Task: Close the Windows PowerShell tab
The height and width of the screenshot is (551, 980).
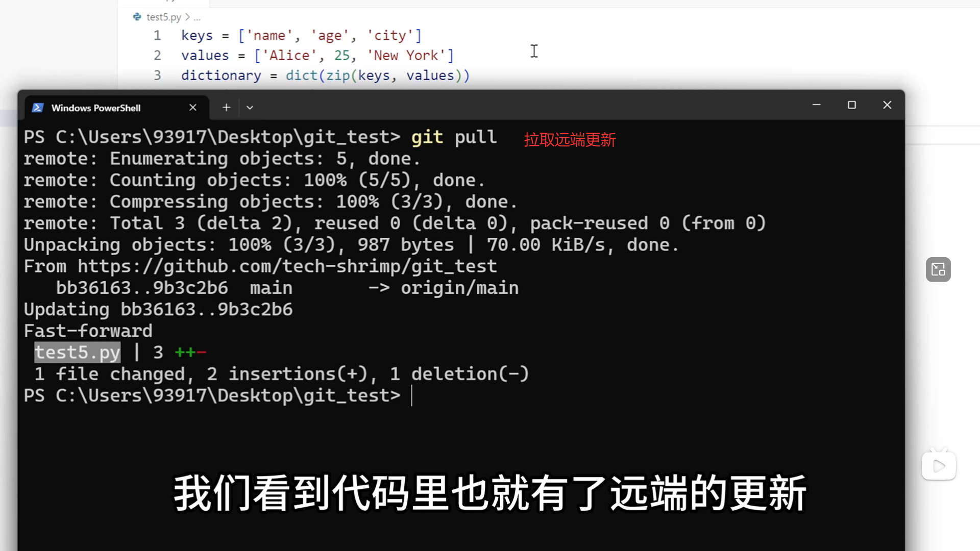Action: (x=193, y=108)
